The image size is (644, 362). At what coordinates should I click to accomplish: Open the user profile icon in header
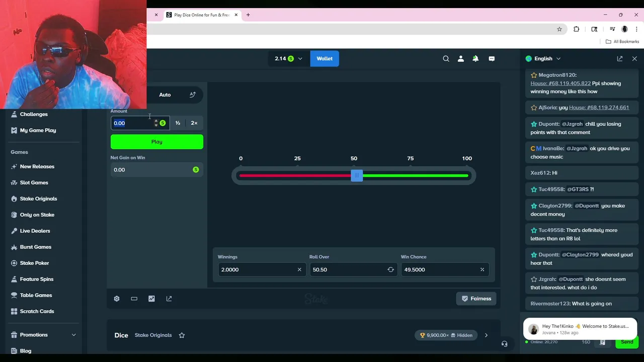(x=460, y=59)
